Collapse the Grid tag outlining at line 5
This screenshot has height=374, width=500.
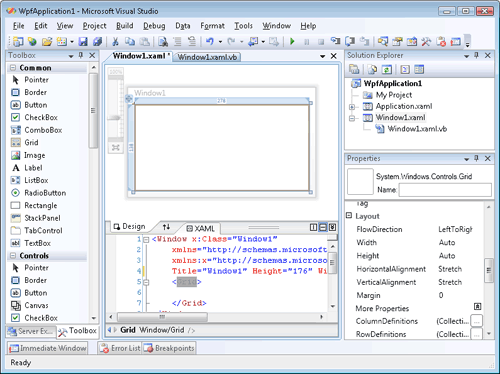(146, 282)
